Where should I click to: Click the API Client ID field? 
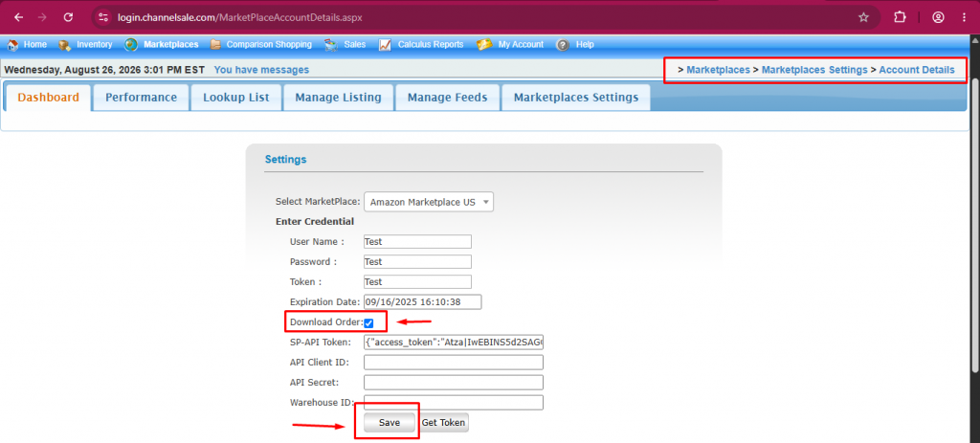pyautogui.click(x=453, y=363)
